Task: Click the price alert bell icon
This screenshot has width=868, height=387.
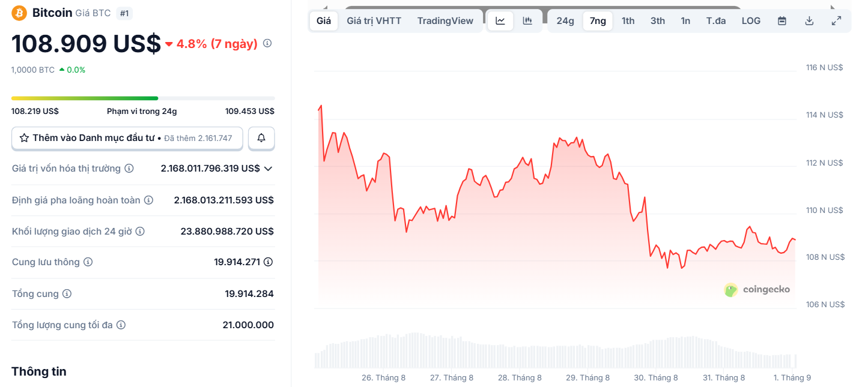Action: click(x=261, y=138)
